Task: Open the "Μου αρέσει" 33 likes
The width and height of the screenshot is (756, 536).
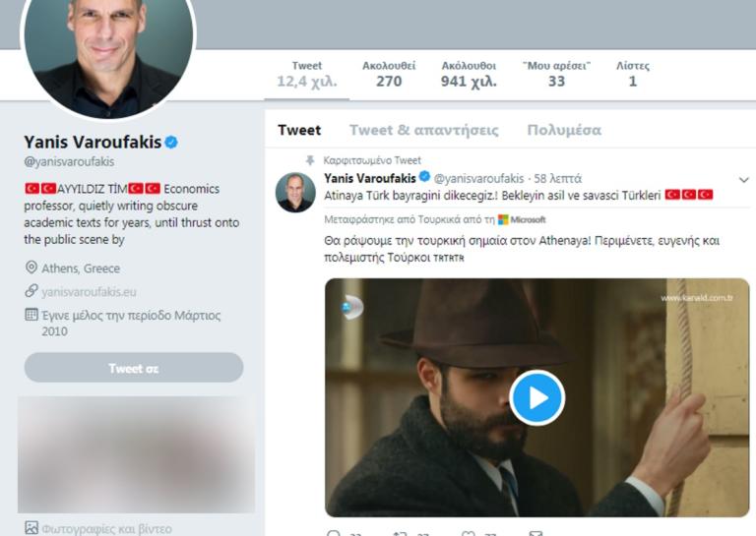Action: point(556,74)
